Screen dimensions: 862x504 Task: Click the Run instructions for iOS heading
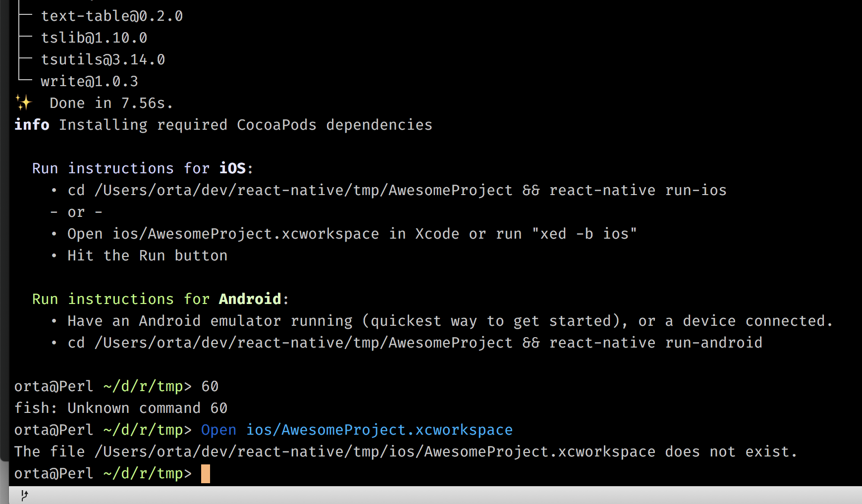coord(141,168)
